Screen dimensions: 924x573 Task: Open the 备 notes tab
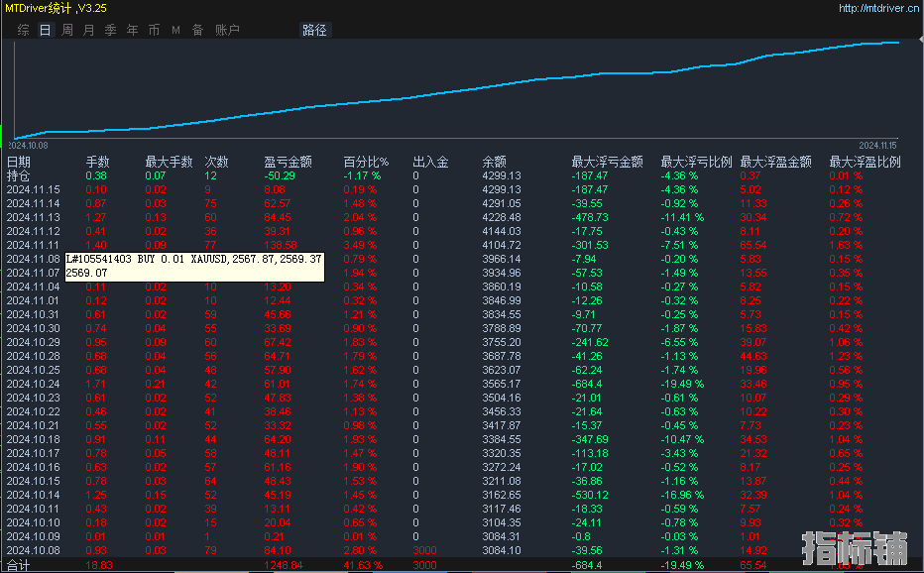point(198,30)
